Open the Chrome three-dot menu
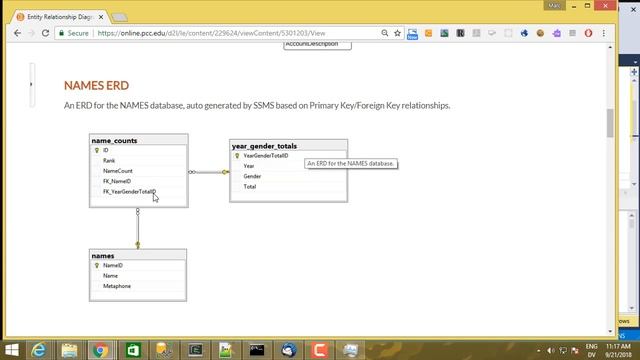640x360 pixels. point(604,33)
